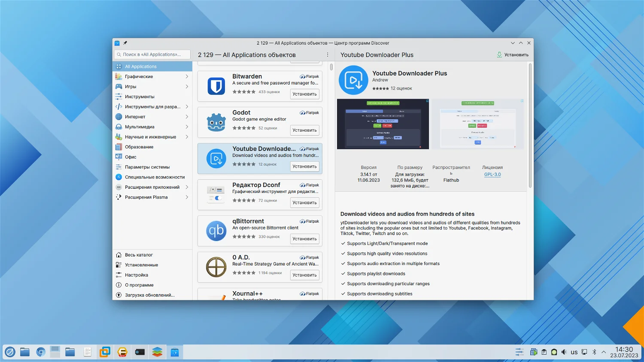Install qBittorrent with Установить button
644x362 pixels.
(x=305, y=239)
